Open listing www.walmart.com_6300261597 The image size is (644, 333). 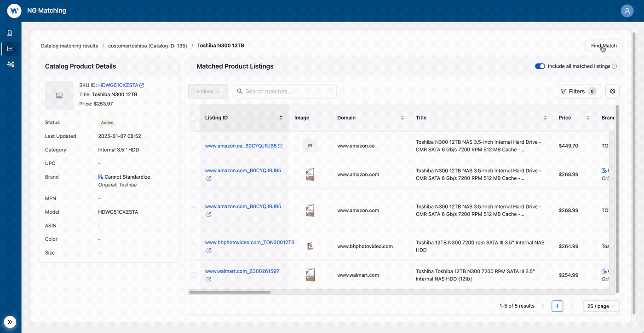242,271
